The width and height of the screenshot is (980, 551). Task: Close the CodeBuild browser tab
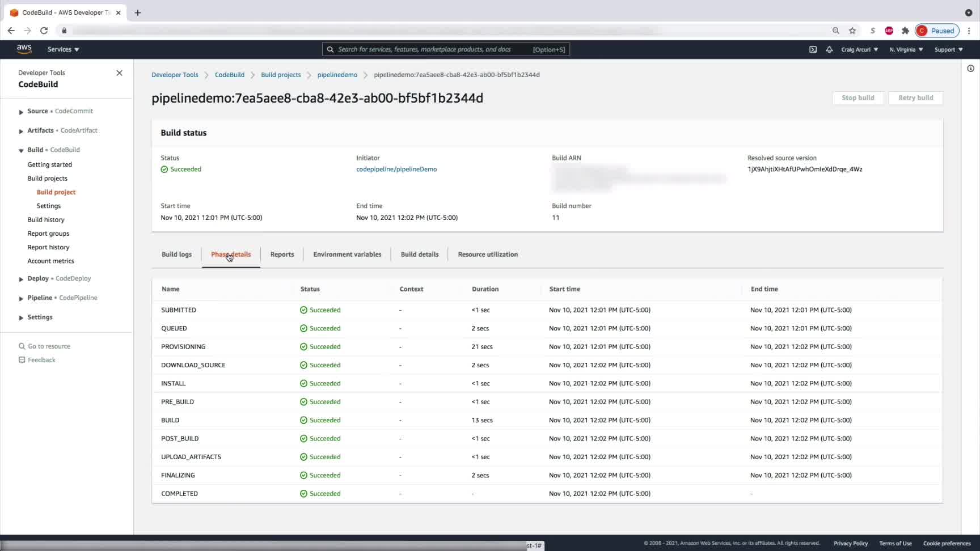coord(118,12)
